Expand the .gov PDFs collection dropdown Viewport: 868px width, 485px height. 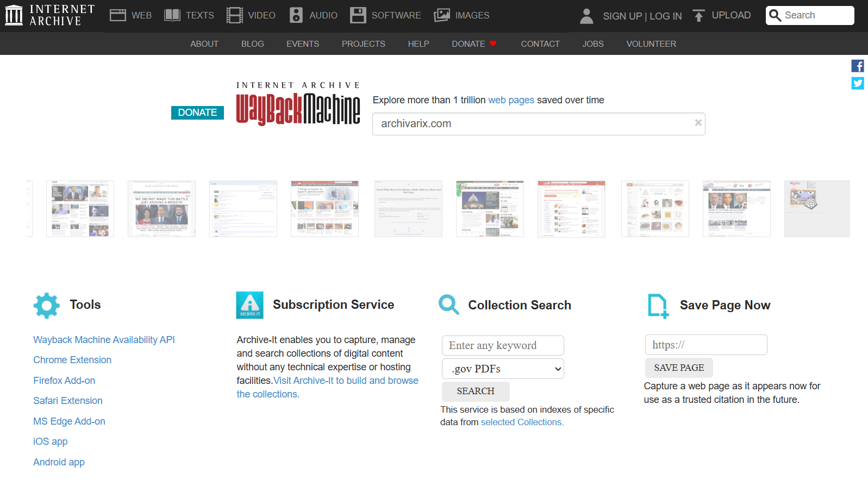502,369
